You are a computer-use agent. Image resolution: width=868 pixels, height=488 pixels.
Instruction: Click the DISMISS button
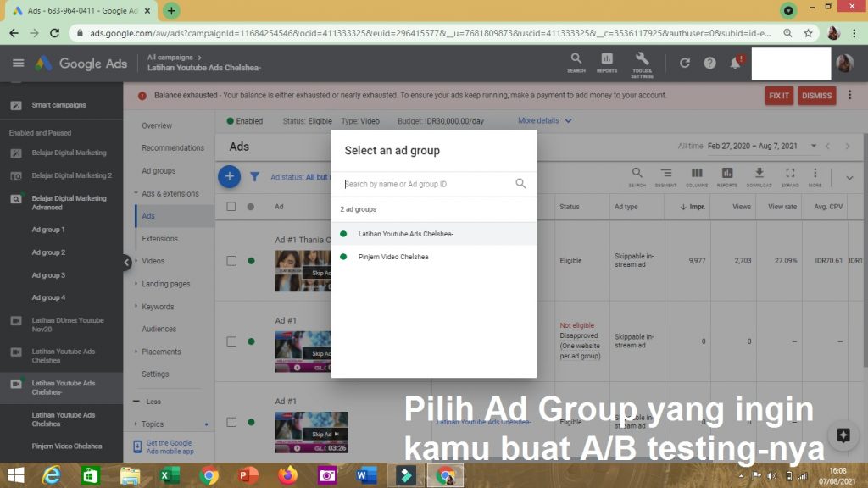tap(816, 96)
